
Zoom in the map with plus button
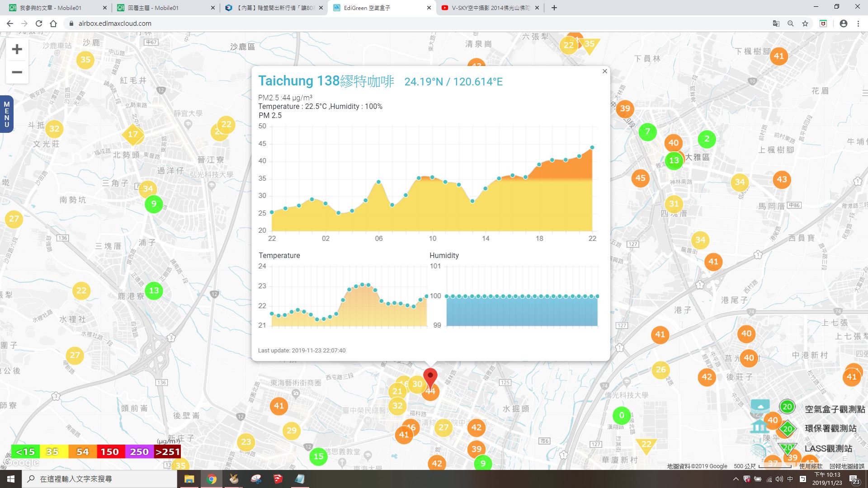click(x=17, y=49)
